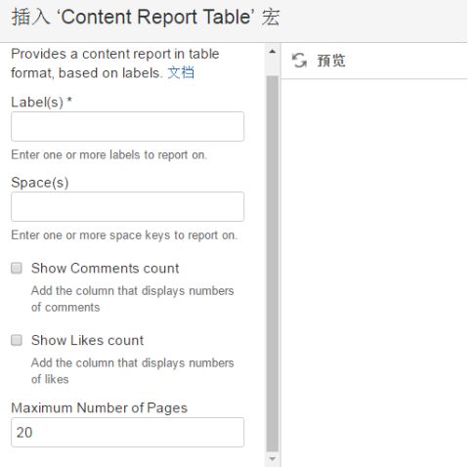Focus the Space(s) input field
The width and height of the screenshot is (476, 467).
127,207
